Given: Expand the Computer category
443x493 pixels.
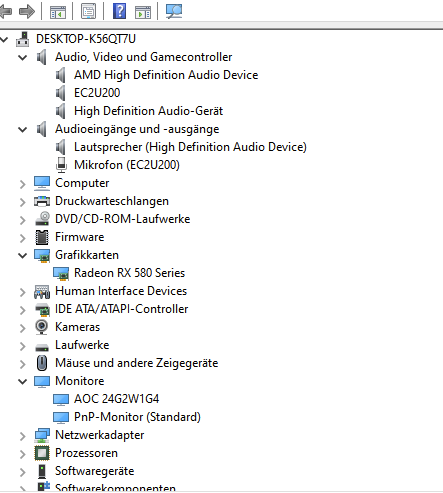Looking at the screenshot, I should coord(23,184).
